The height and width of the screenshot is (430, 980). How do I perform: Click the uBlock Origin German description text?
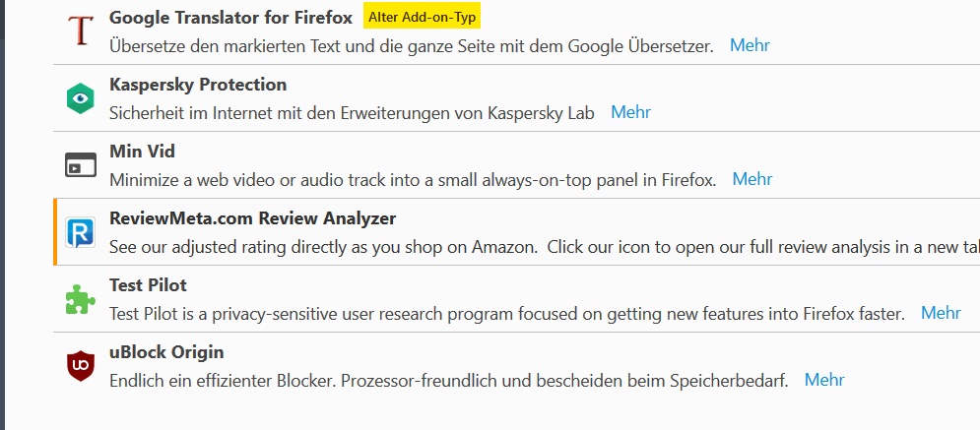point(448,380)
